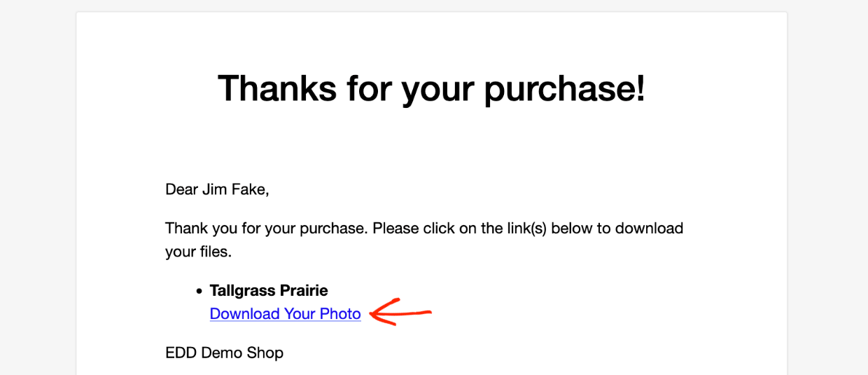Click 'Thank you for your purchase' sentence start
Viewport: 868px width, 375px height.
[x=267, y=229]
